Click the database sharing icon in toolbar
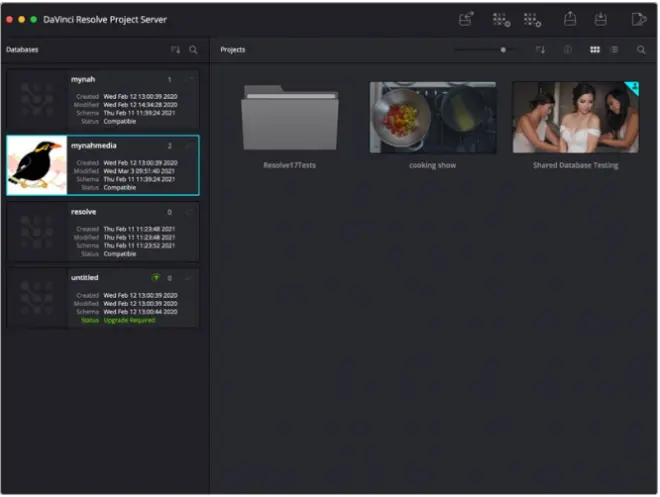 tap(466, 19)
